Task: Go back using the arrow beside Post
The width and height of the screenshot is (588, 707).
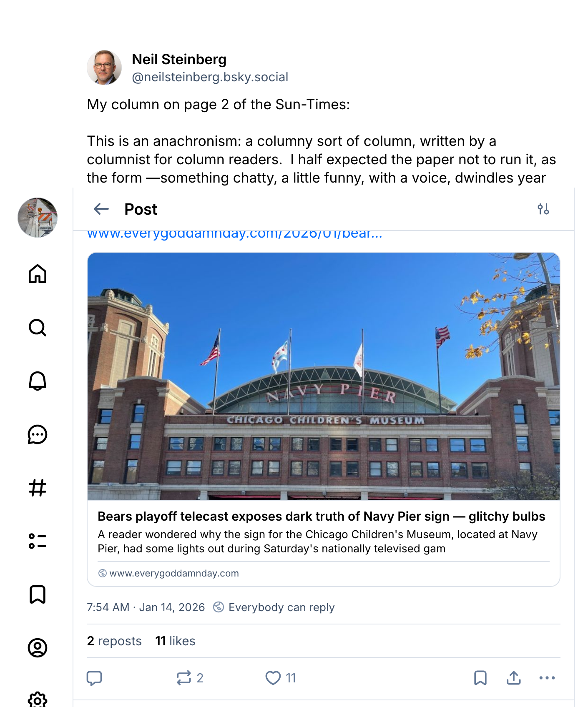Action: pyautogui.click(x=101, y=209)
